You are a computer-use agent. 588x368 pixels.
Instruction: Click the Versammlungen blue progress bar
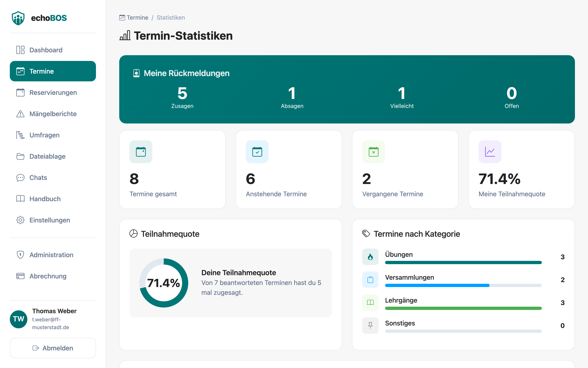pyautogui.click(x=437, y=285)
